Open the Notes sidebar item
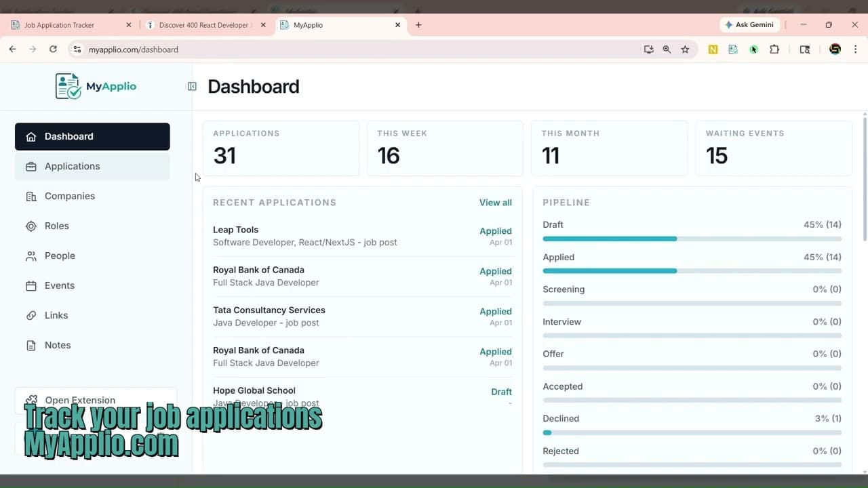Viewport: 868px width, 488px height. (x=92, y=345)
